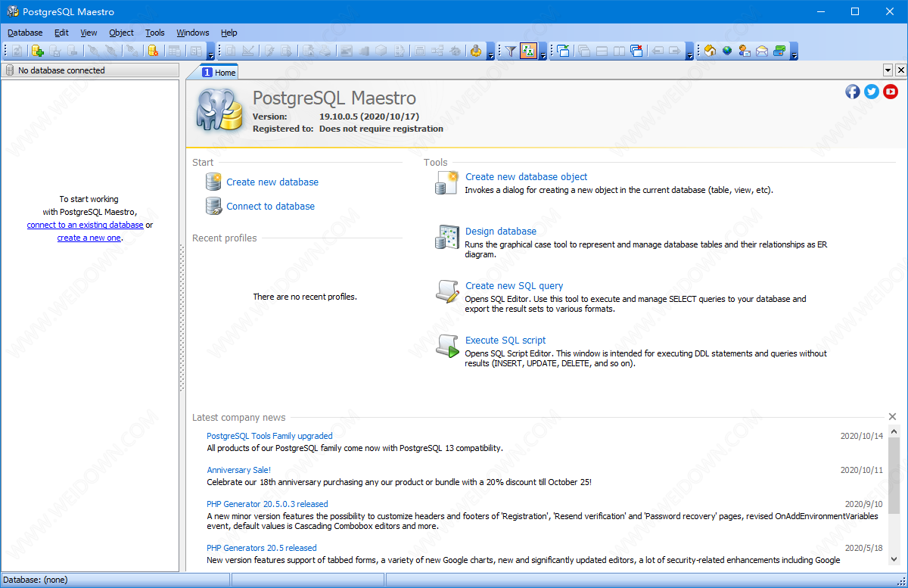Close the Latest company news section
Image resolution: width=908 pixels, height=588 pixels.
click(892, 417)
